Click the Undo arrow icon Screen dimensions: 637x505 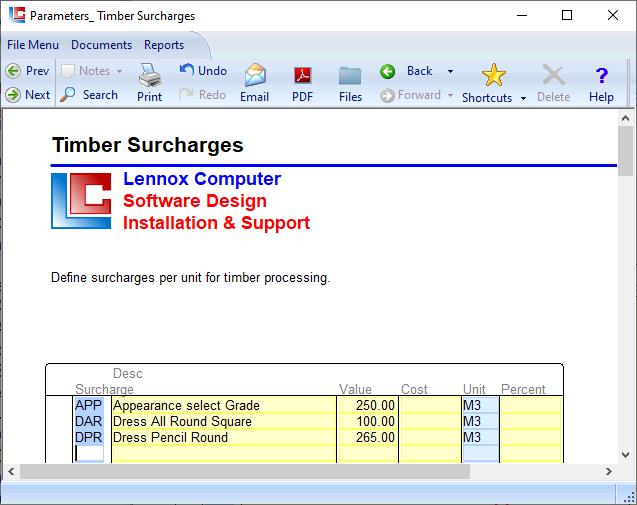pyautogui.click(x=186, y=70)
